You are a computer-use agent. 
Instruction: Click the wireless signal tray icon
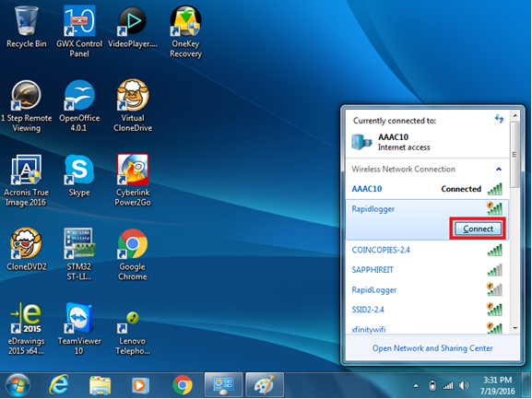pos(448,385)
